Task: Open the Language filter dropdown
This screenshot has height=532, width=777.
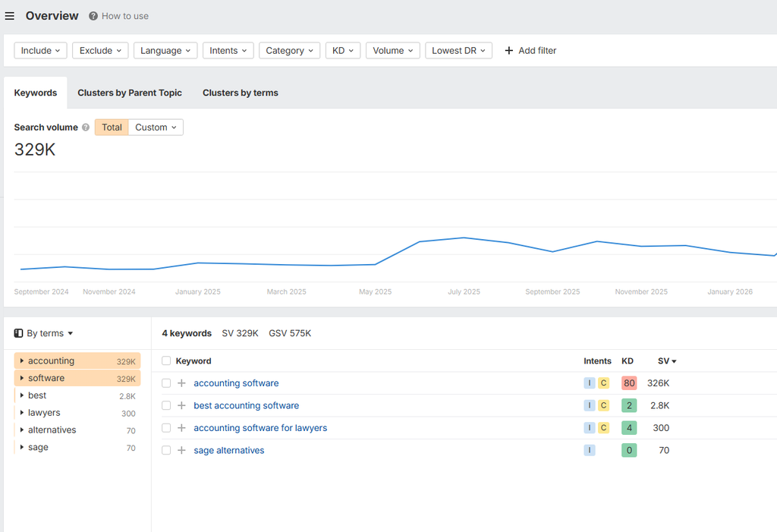Action: (x=165, y=51)
